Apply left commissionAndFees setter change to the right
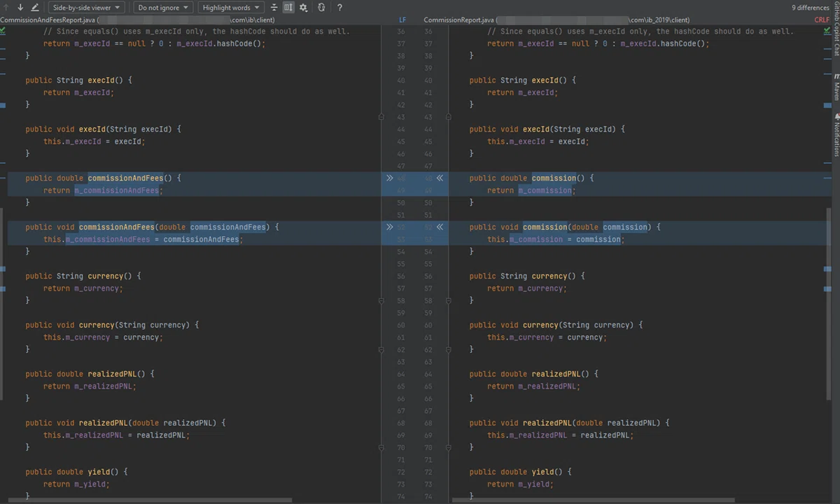The height and width of the screenshot is (504, 840). coord(389,227)
